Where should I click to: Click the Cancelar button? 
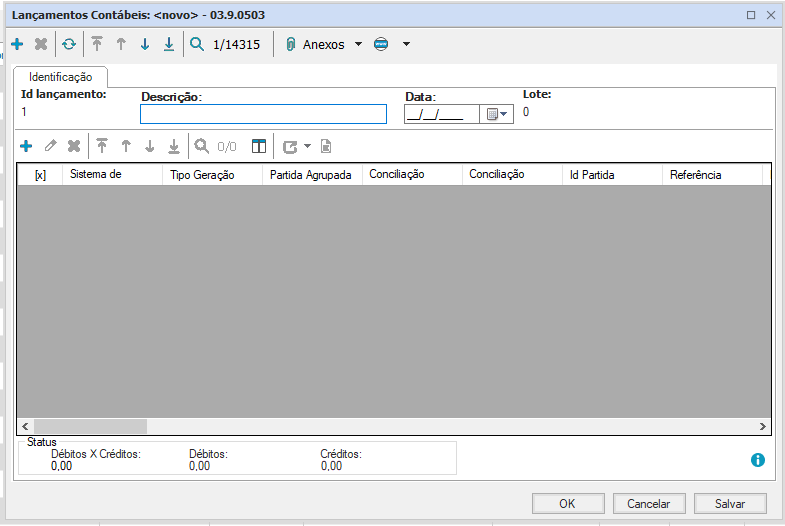pos(649,503)
